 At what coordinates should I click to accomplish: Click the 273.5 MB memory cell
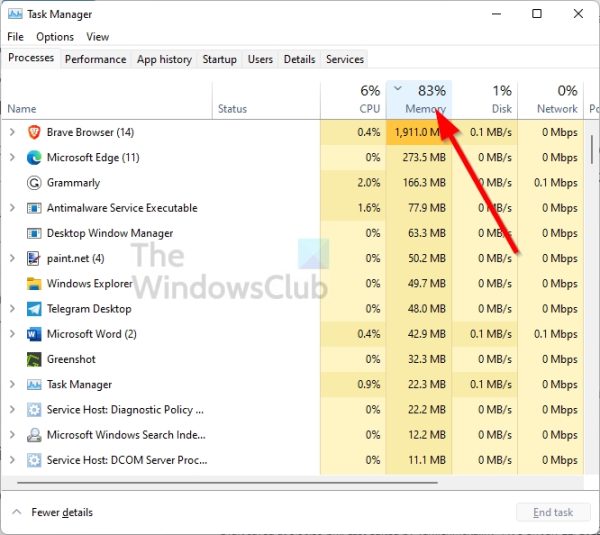(x=419, y=158)
